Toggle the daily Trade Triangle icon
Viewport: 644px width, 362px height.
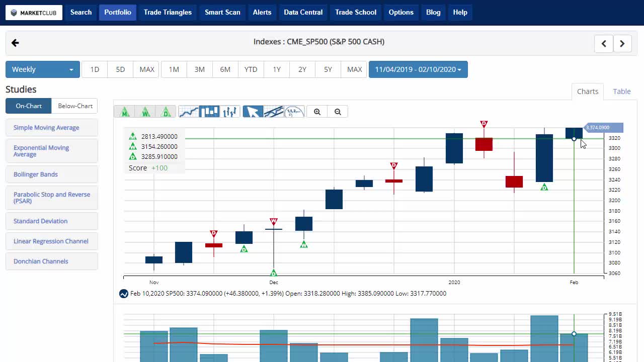pyautogui.click(x=166, y=112)
